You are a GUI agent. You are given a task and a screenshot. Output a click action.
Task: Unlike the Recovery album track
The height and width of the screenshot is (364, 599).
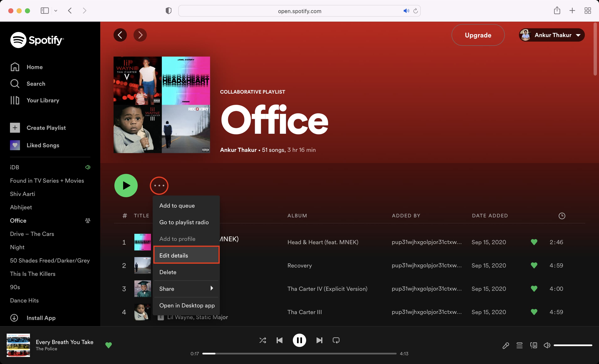pyautogui.click(x=534, y=265)
